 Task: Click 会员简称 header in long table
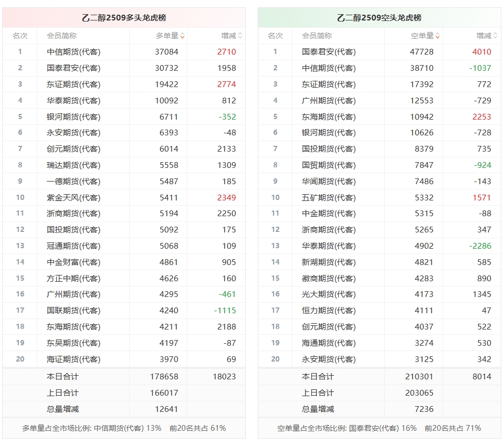(x=62, y=36)
